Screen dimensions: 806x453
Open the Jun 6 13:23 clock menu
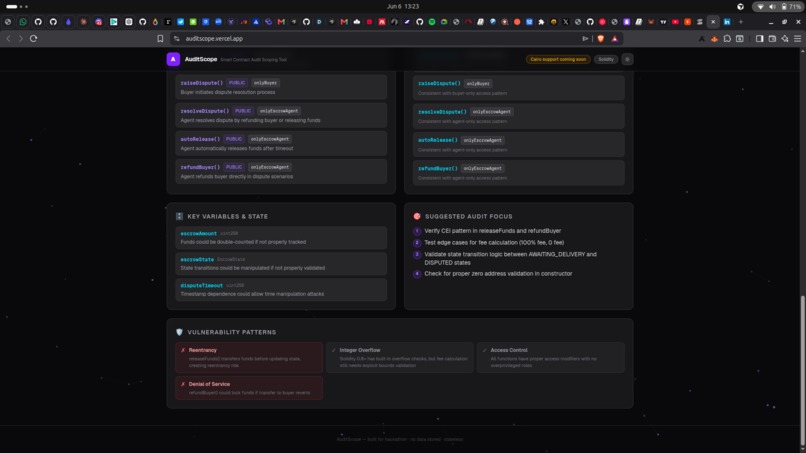click(x=403, y=7)
